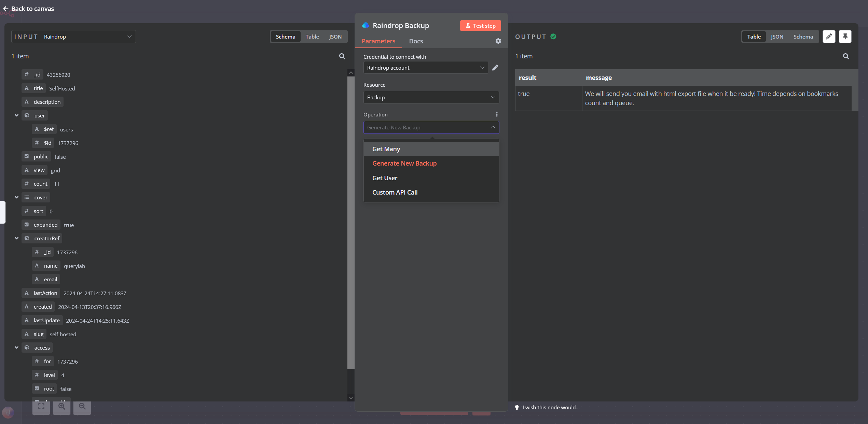Click the count number type icon
The image size is (868, 424).
27,184
